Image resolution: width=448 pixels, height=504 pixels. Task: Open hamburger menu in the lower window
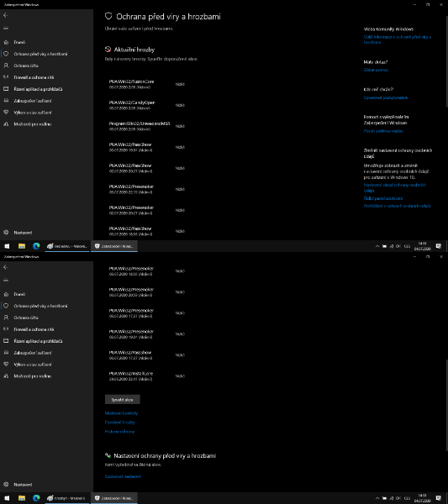[x=6, y=280]
